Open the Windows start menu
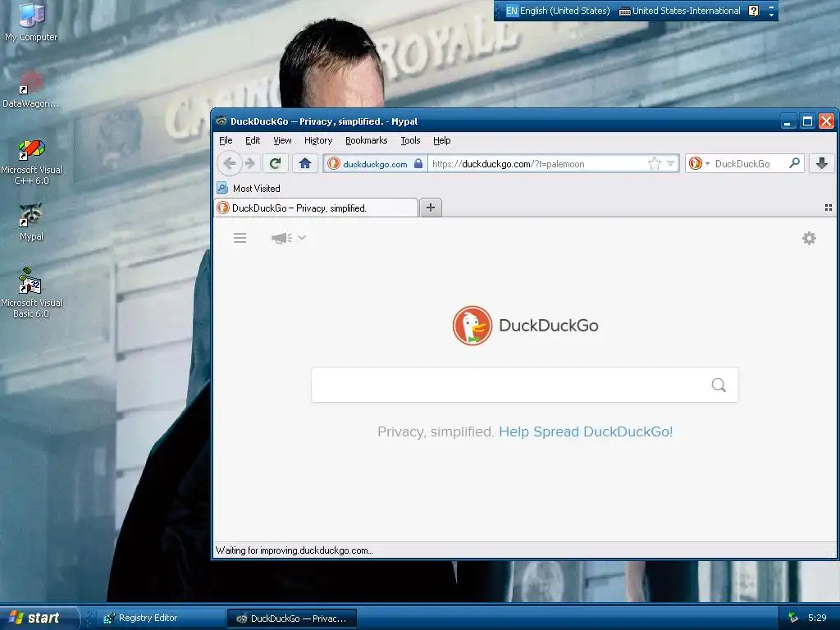The height and width of the screenshot is (630, 840). click(39, 618)
